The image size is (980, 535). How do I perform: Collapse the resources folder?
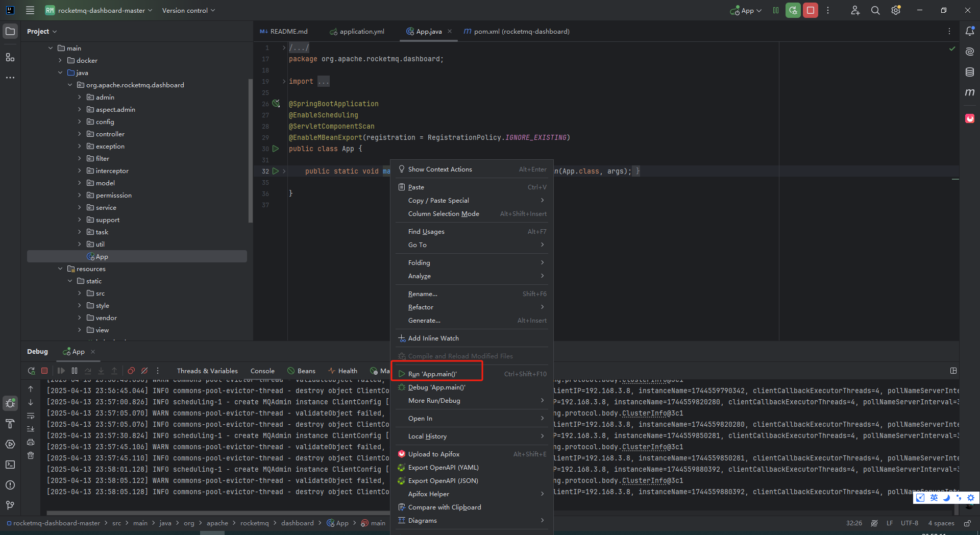point(60,269)
